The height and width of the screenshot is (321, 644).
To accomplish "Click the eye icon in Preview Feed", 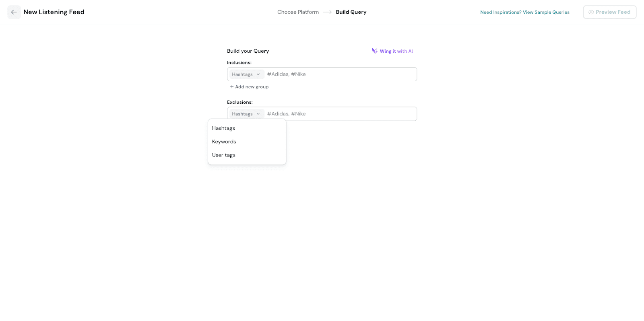I will [591, 12].
